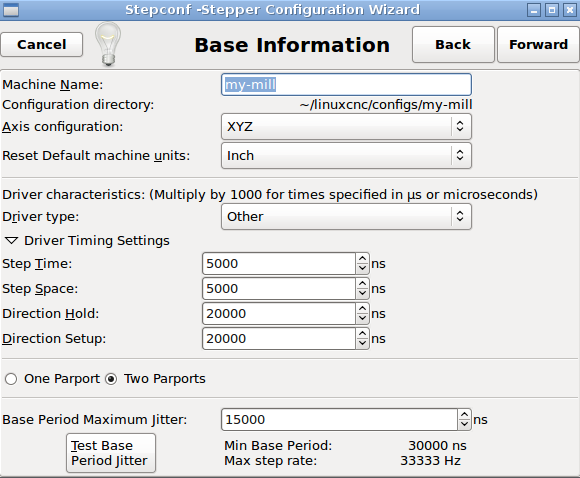This screenshot has height=478, width=580.
Task: Select the Two Parports radio option
Action: point(111,379)
